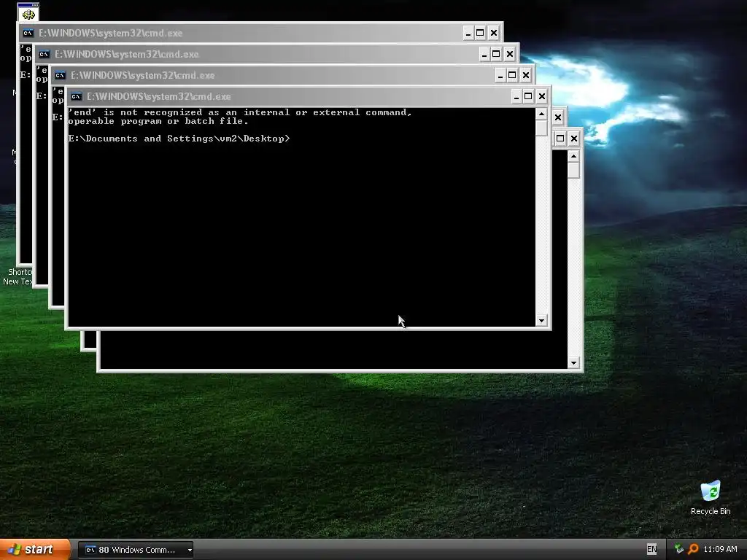Click the orange magnifier tray icon
The width and height of the screenshot is (747, 560).
click(x=693, y=549)
